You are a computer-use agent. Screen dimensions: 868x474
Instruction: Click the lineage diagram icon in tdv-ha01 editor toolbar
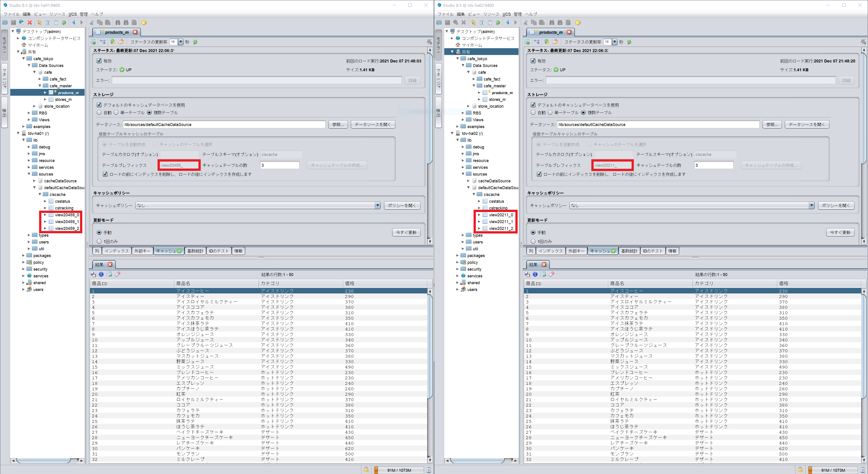(x=103, y=42)
